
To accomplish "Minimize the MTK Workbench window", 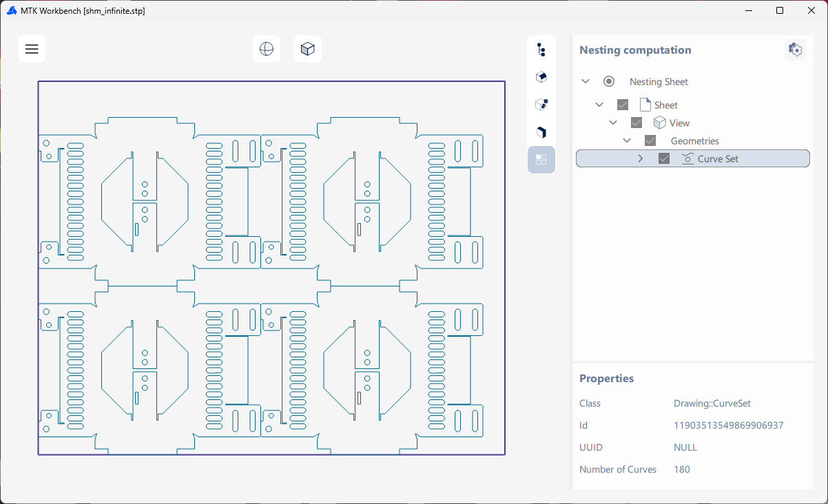I will (x=748, y=10).
